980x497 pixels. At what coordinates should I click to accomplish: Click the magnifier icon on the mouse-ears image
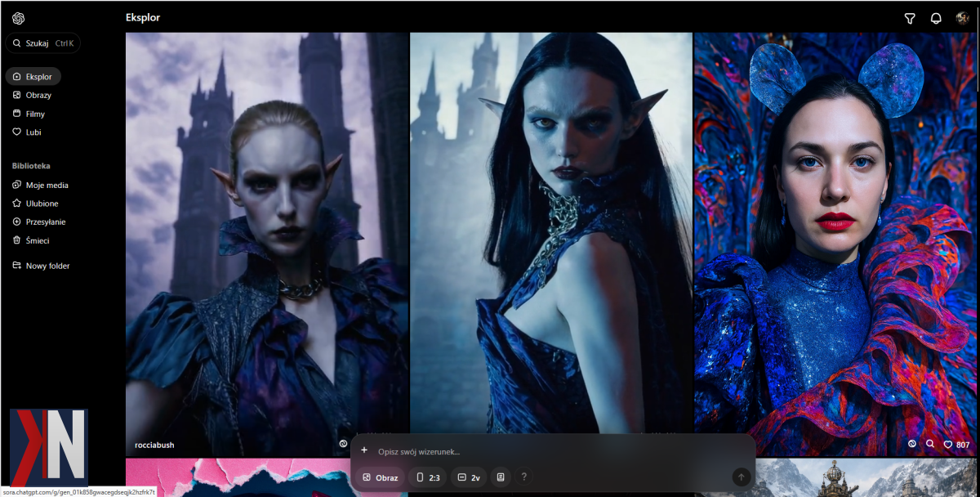click(929, 444)
